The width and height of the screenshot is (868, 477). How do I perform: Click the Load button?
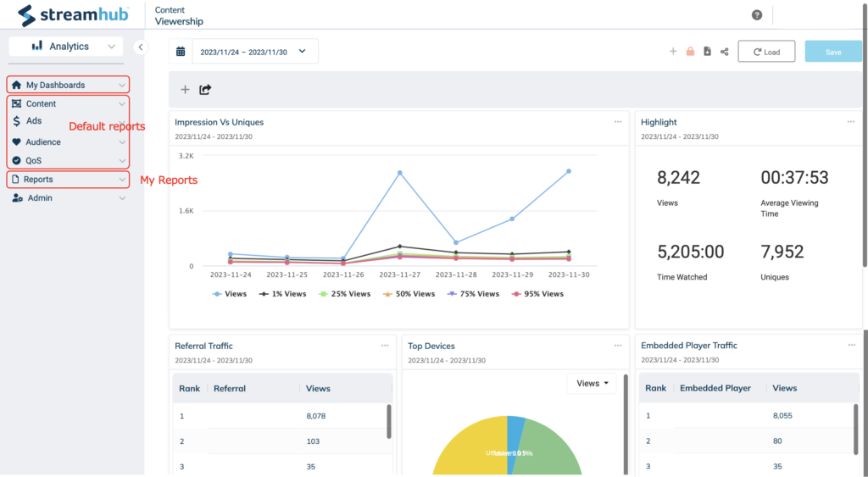766,52
